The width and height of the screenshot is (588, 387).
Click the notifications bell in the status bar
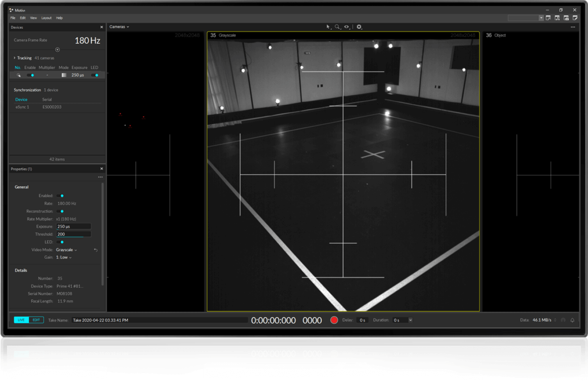pos(572,320)
